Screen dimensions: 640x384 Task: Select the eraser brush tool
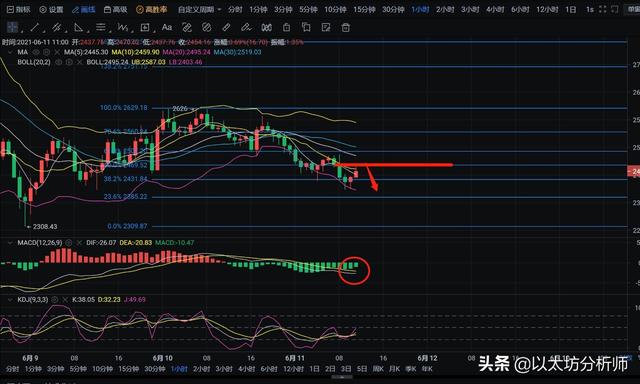pos(246,27)
